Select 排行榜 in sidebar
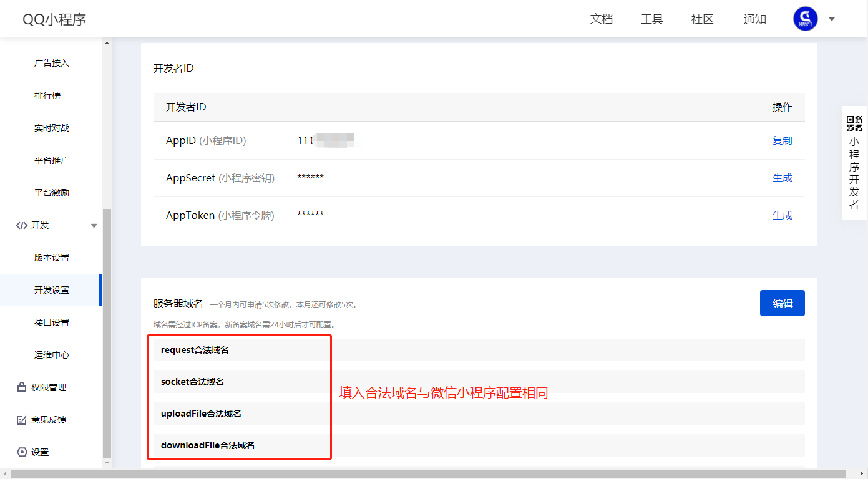Screen dimensions: 868x479 [x=47, y=95]
